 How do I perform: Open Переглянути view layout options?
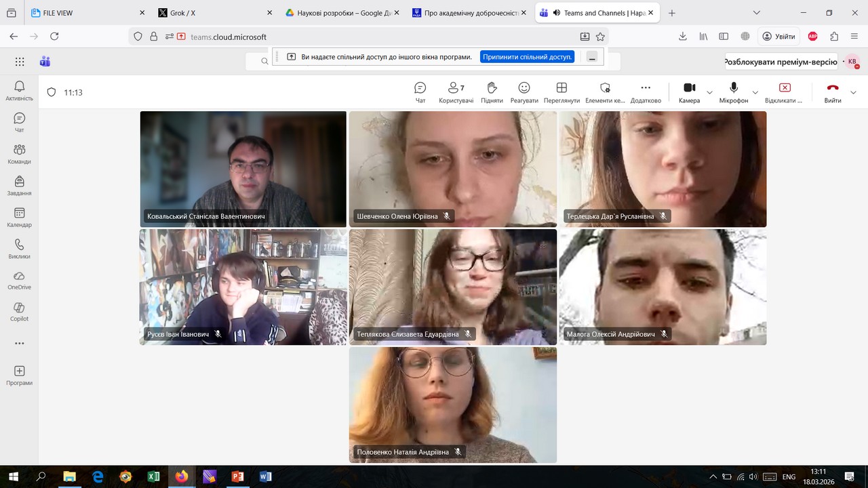pyautogui.click(x=561, y=92)
